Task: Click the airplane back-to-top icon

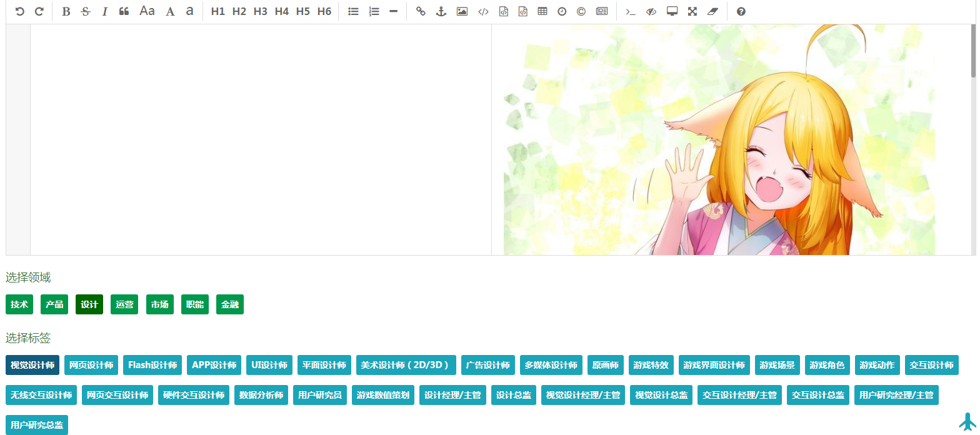Action: [967, 422]
